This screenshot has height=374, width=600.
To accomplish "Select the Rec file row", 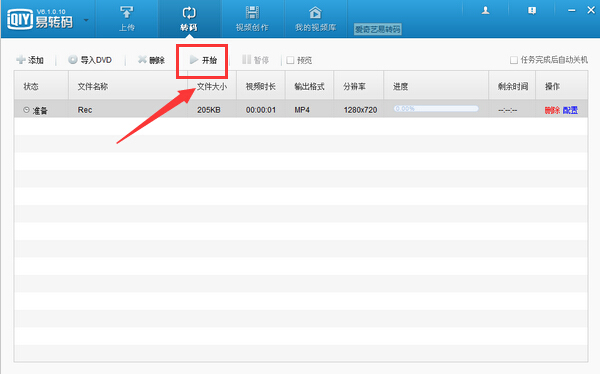I will pyautogui.click(x=301, y=109).
